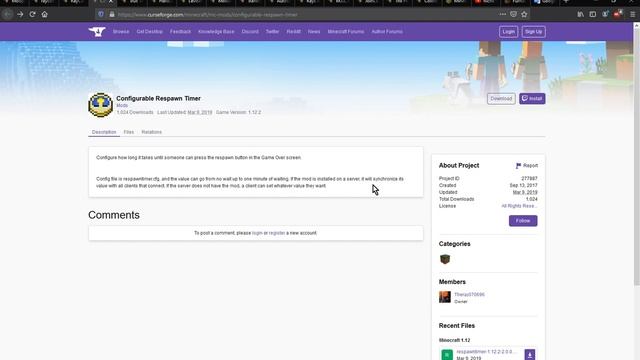Screen dimensions: 640x360
Task: Open the browser library icon
Action: [580, 14]
